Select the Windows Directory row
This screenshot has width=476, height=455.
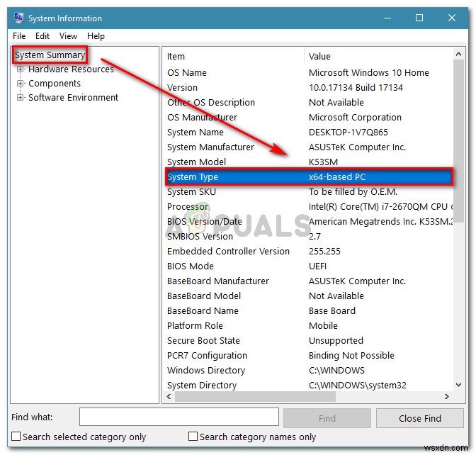(308, 371)
